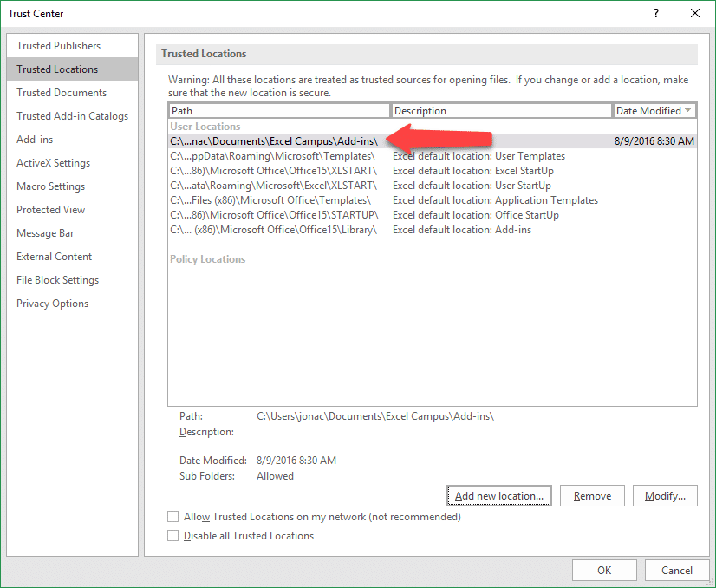Open the Trusted Publishers section
This screenshot has width=716, height=588.
tap(58, 46)
